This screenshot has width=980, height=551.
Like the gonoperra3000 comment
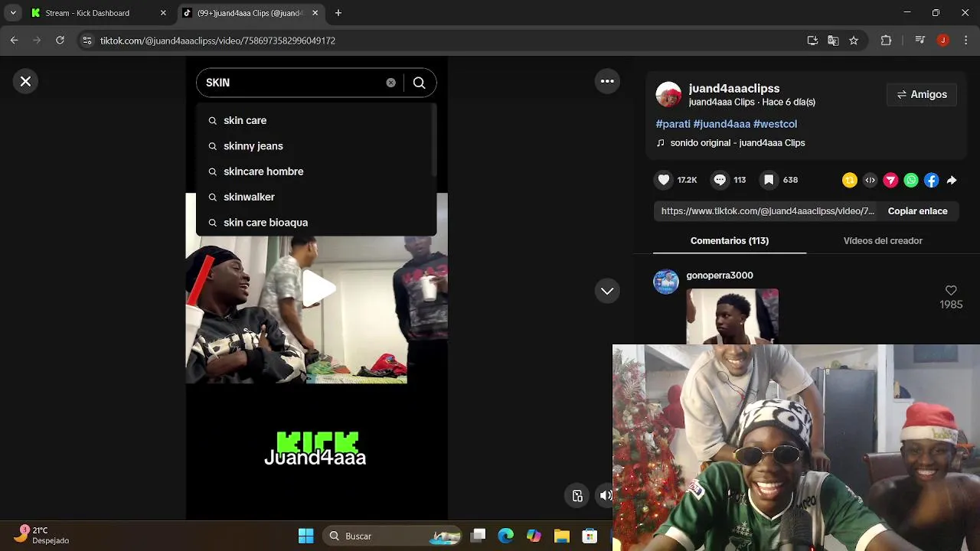tap(951, 291)
